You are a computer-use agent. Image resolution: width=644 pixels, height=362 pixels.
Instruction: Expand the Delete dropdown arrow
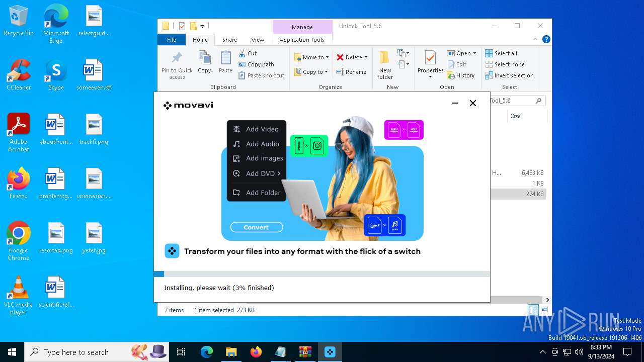[366, 57]
